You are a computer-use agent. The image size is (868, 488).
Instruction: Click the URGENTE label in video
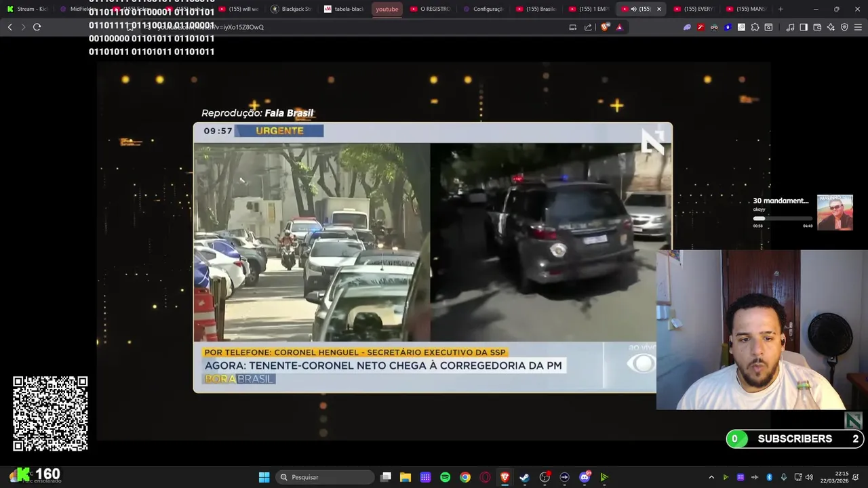pos(279,131)
